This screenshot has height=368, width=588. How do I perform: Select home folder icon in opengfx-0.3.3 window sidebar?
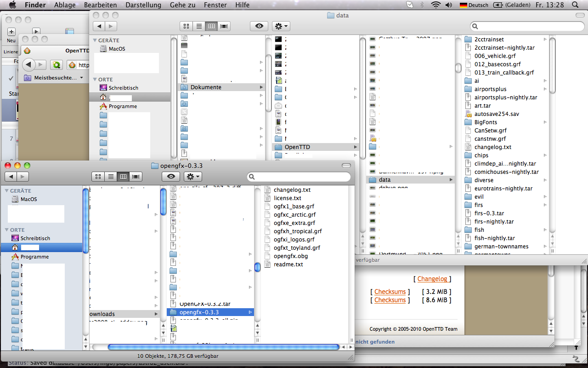point(15,247)
